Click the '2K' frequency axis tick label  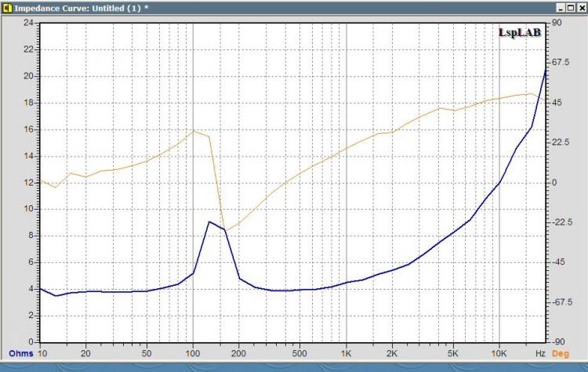click(392, 353)
